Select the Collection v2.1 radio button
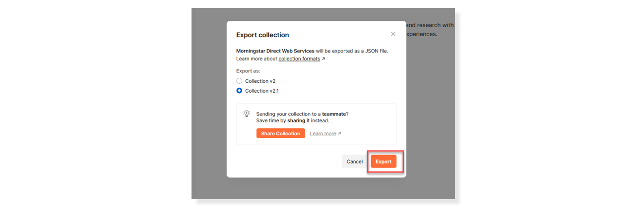644x212 pixels. [x=239, y=91]
